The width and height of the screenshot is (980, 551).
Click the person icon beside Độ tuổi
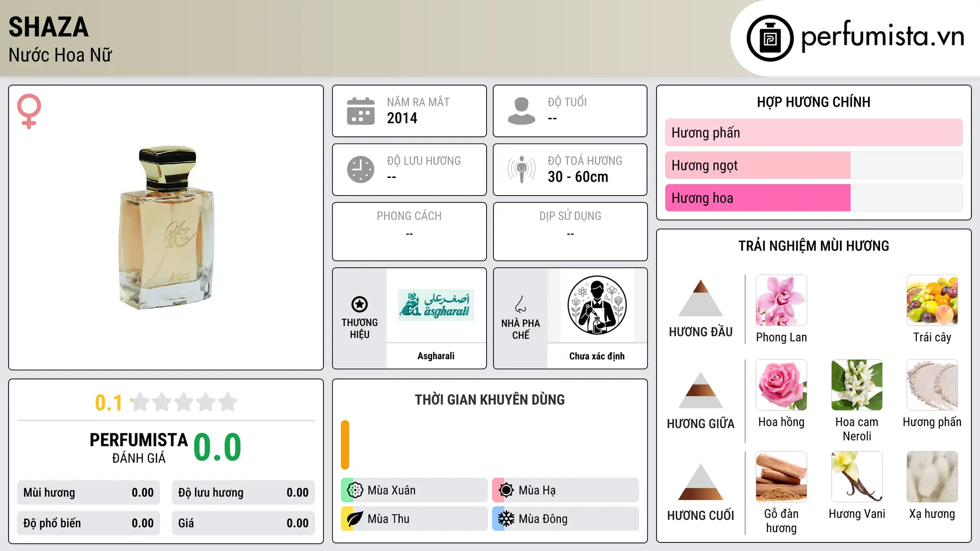coord(522,111)
